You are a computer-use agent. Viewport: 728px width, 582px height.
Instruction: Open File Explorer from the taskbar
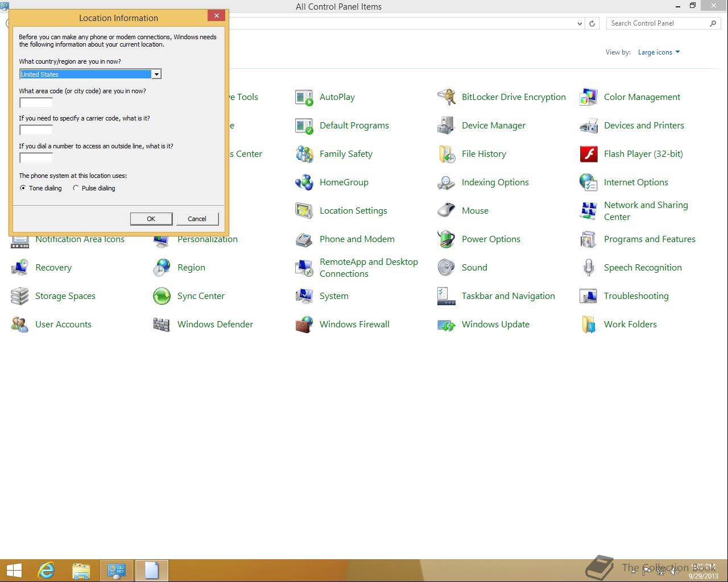(81, 571)
